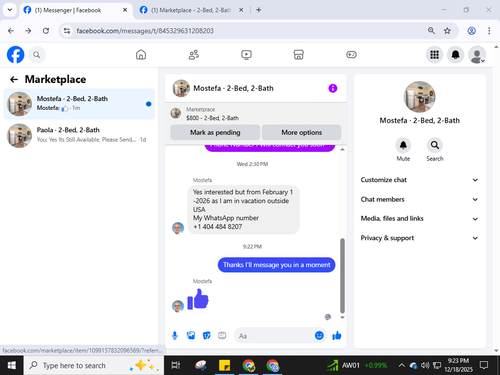Image resolution: width=500 pixels, height=375 pixels.
Task: Open the AW01 stock widget in taskbar
Action: tap(357, 365)
